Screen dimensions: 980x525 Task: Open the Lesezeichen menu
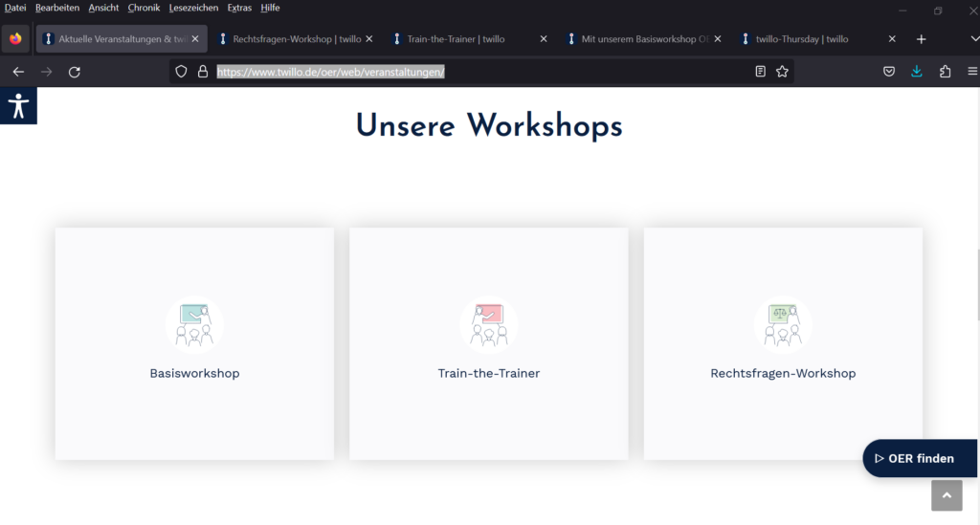pos(193,8)
